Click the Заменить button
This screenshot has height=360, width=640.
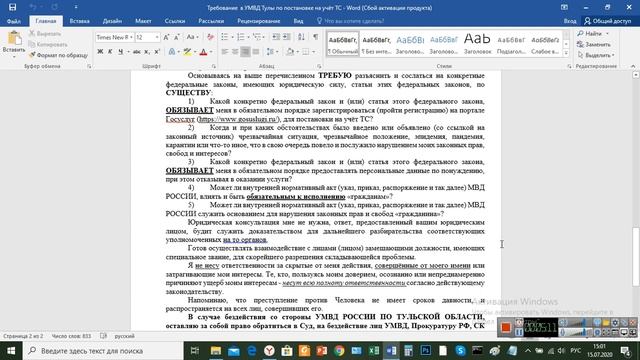[x=594, y=44]
